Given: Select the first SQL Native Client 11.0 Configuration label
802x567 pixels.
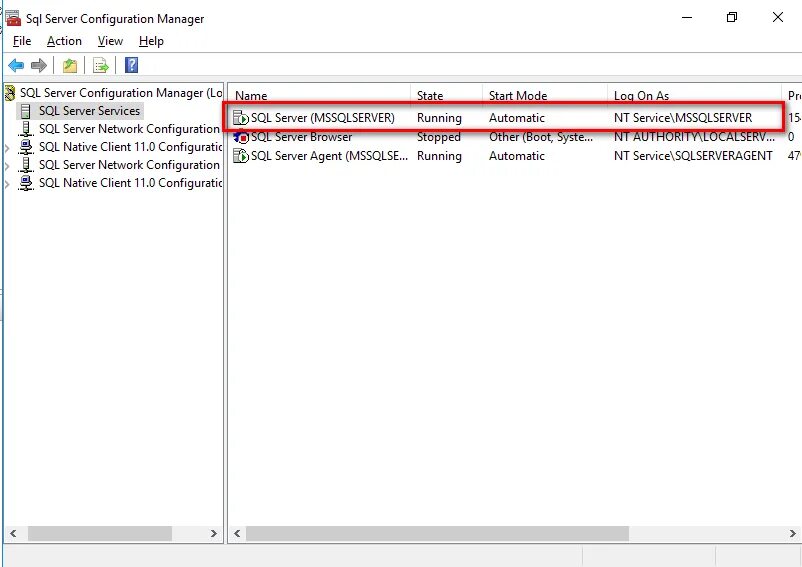Looking at the screenshot, I should point(130,147).
